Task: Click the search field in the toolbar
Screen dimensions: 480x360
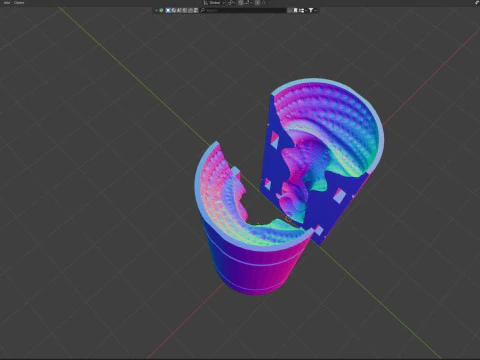Action: 243,10
